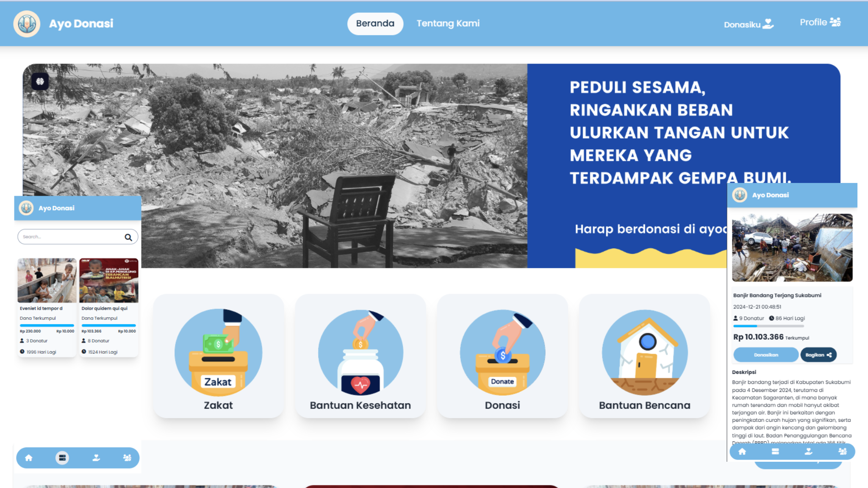Tap donation hand icon in left mobile nav

click(96, 458)
